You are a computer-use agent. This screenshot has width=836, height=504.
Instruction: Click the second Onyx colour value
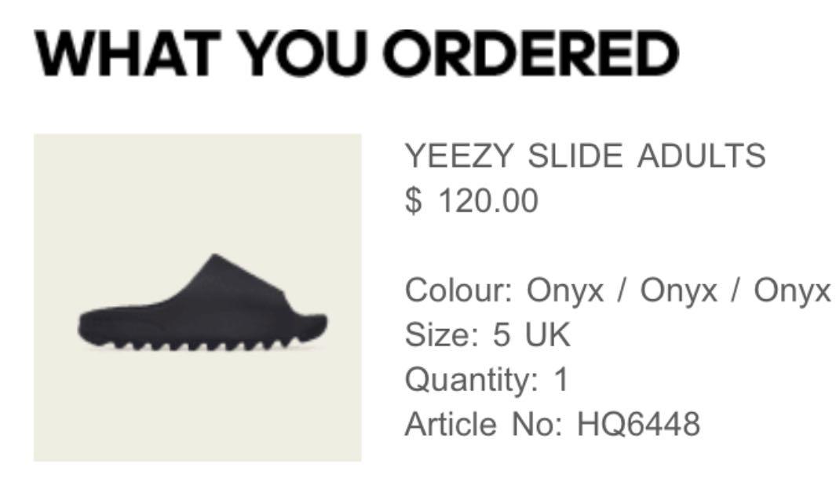coord(679,292)
